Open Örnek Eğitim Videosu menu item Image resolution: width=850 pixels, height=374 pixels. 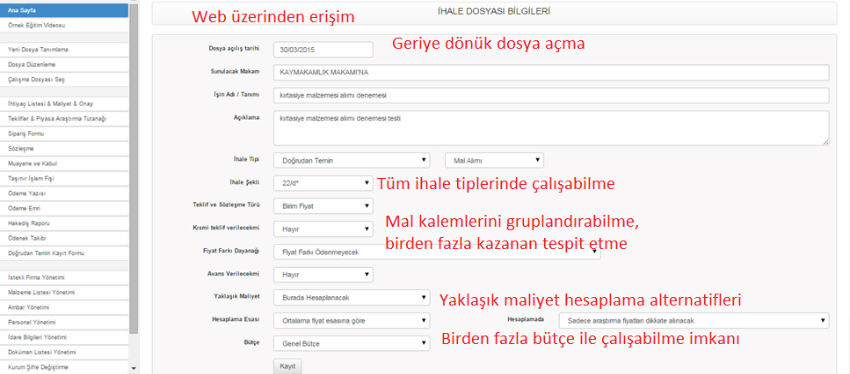(64, 25)
